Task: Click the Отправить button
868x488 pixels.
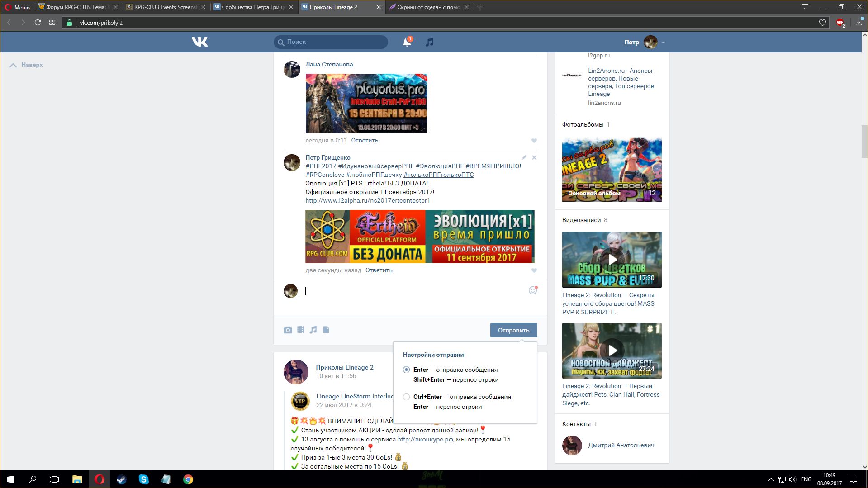Action: [513, 330]
